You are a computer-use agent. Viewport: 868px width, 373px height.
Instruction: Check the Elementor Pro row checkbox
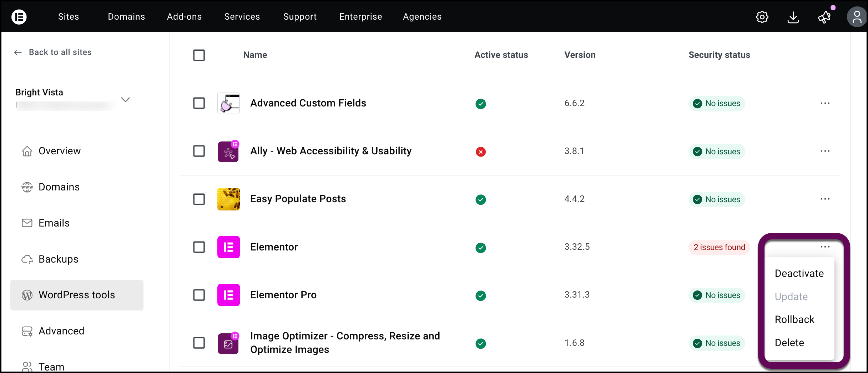(x=199, y=295)
